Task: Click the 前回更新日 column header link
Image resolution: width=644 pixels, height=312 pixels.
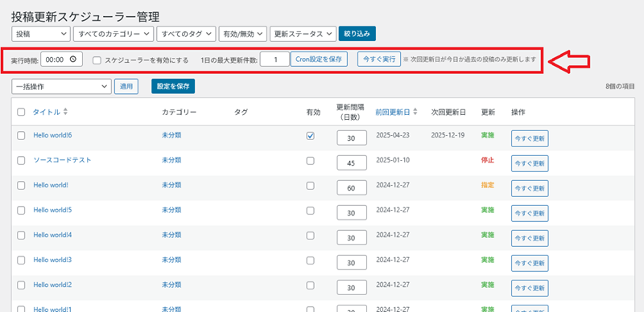Action: [393, 112]
